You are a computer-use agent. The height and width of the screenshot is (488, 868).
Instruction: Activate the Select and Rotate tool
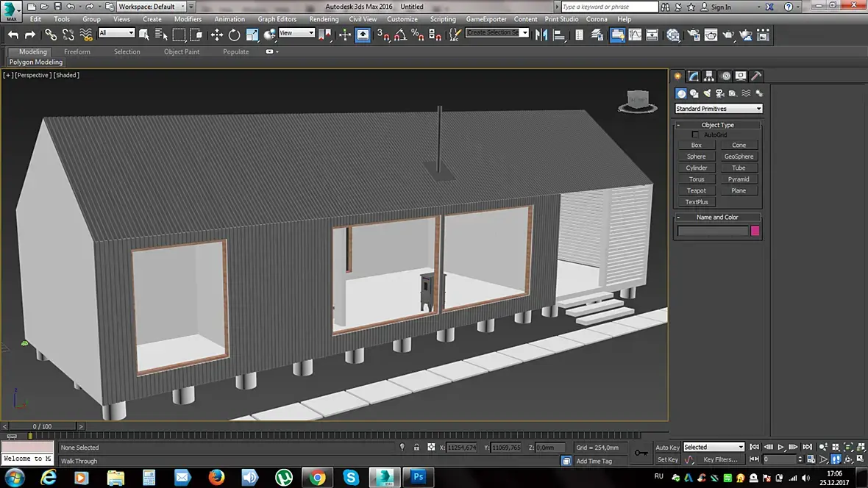(235, 35)
